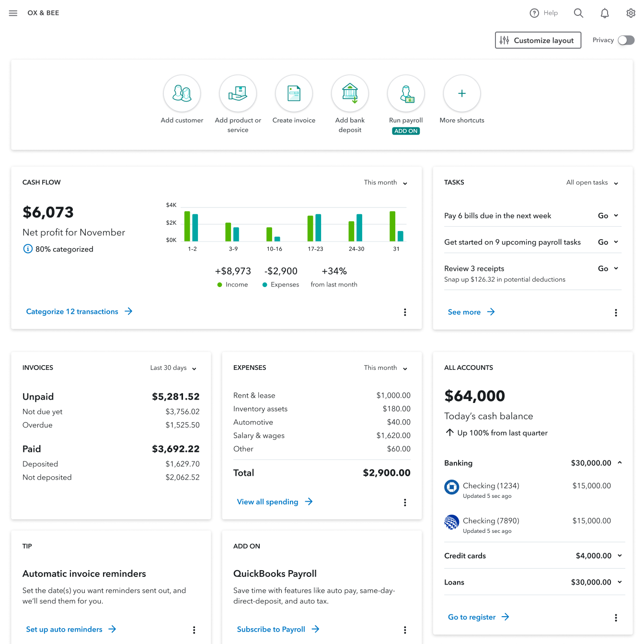644x644 pixels.
Task: Click the Not due yet $3,756.02 amount
Action: [x=182, y=412]
